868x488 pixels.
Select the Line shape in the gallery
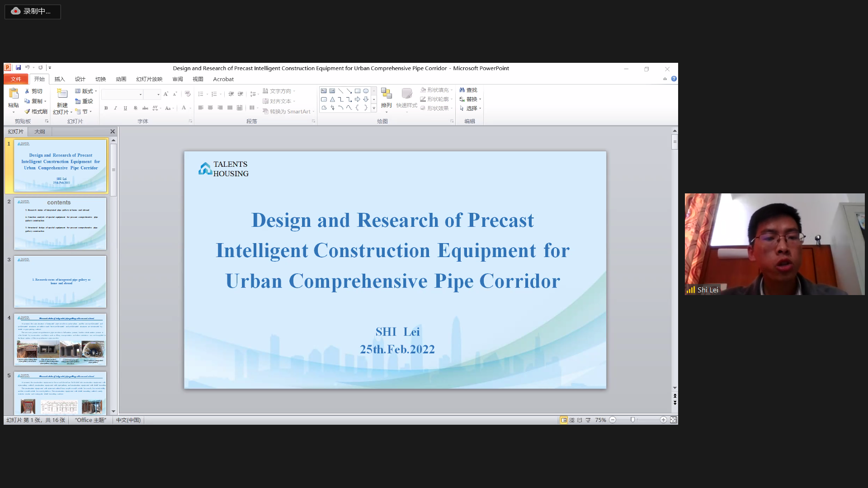click(341, 91)
